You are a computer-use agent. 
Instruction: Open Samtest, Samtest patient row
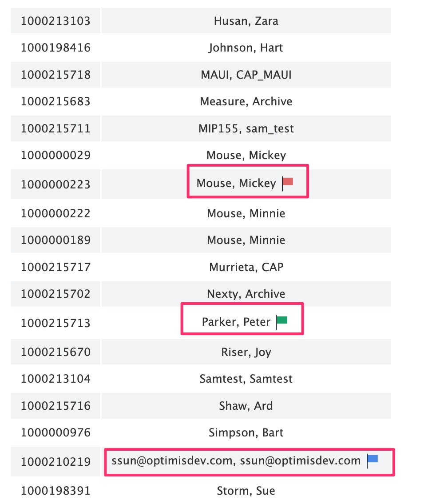tap(246, 379)
